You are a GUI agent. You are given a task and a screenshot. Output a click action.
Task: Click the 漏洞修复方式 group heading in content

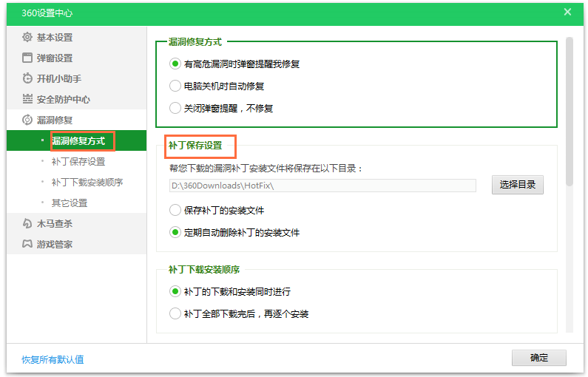195,41
